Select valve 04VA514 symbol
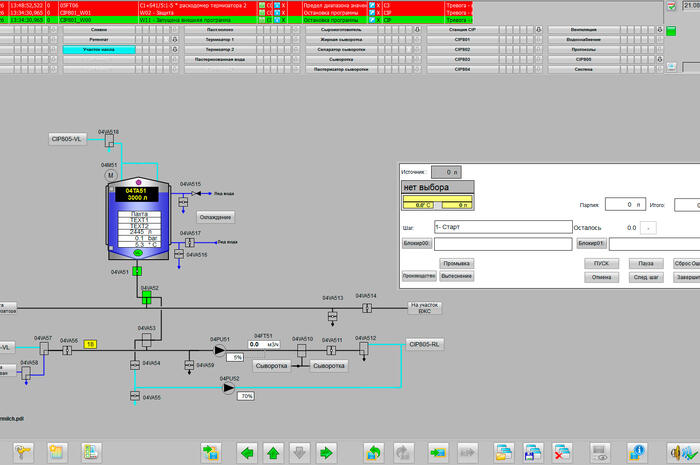 tap(367, 308)
